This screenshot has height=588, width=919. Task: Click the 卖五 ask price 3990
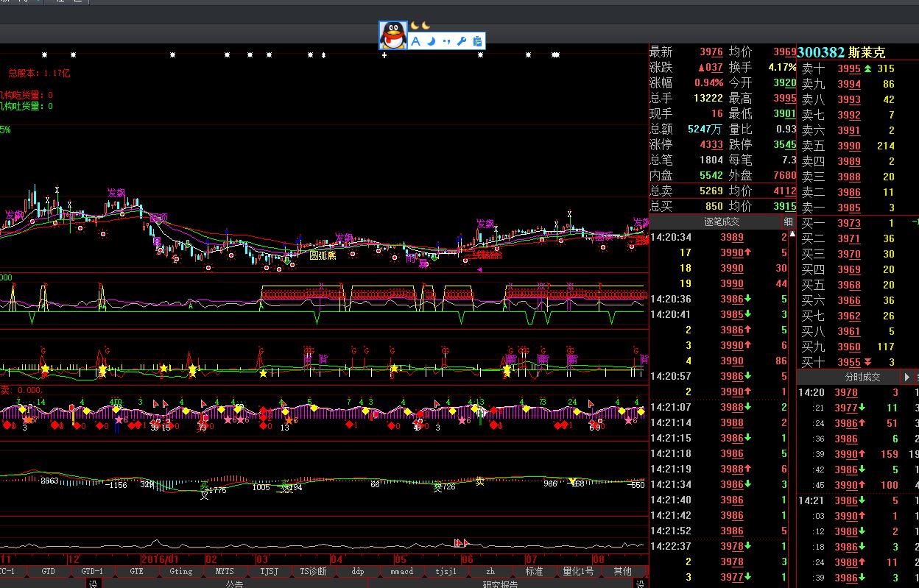coord(848,146)
